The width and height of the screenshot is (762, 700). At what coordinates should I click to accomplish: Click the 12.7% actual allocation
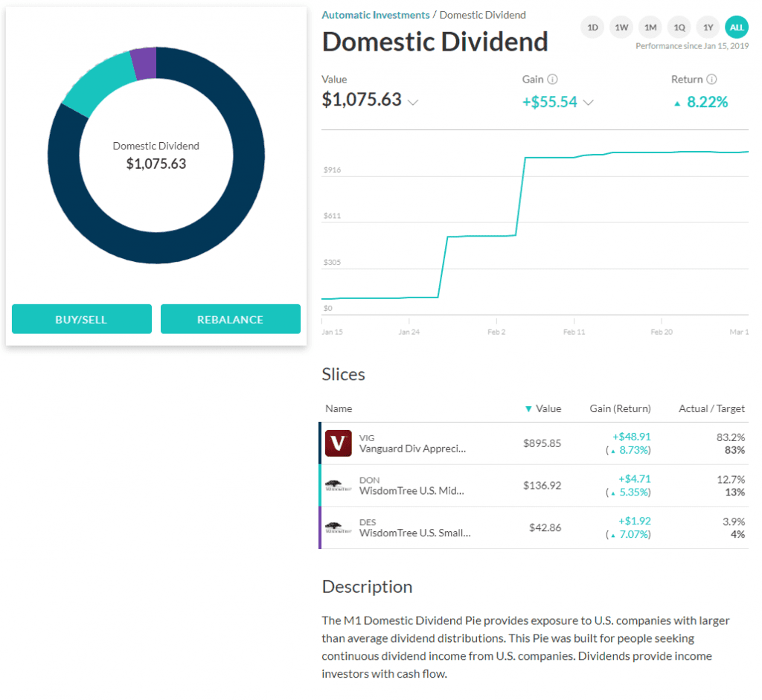731,480
